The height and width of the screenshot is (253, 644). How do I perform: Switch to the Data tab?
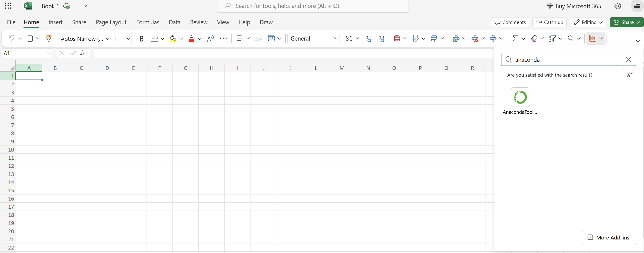tap(174, 22)
